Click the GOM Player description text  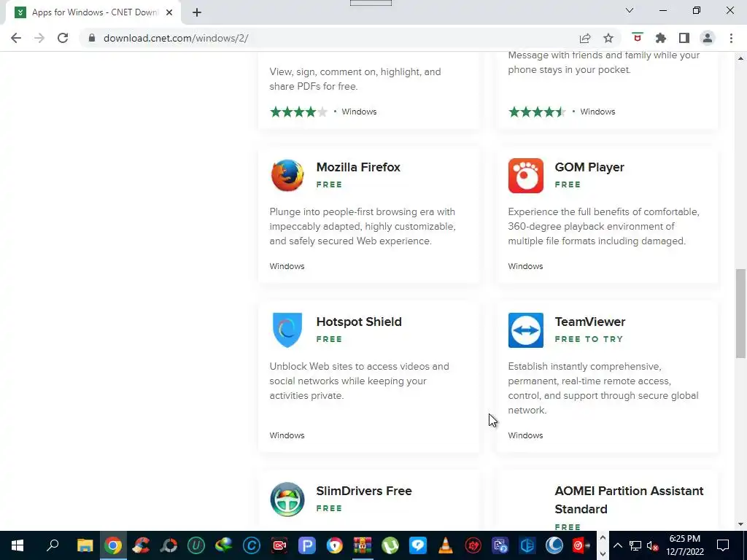(603, 226)
